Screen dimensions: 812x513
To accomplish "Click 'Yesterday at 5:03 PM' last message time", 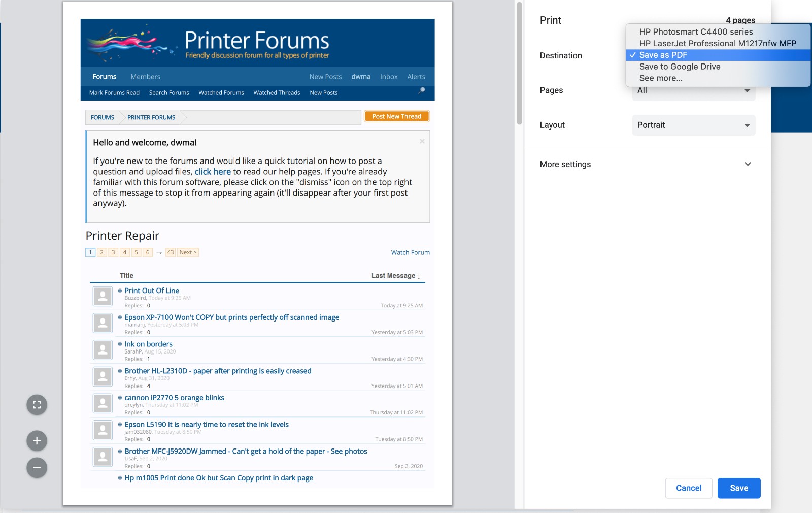I will click(x=397, y=332).
